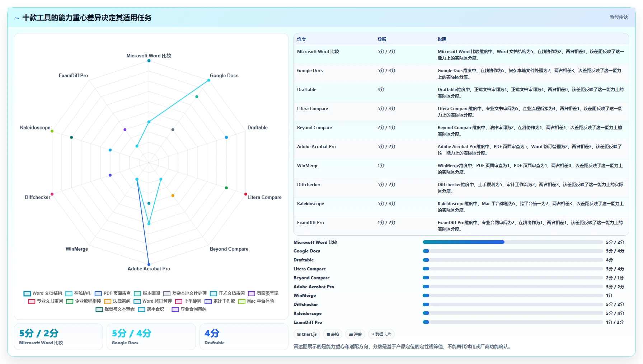
Task: Click the WinMerge 1分 table data cell
Action: click(x=381, y=166)
